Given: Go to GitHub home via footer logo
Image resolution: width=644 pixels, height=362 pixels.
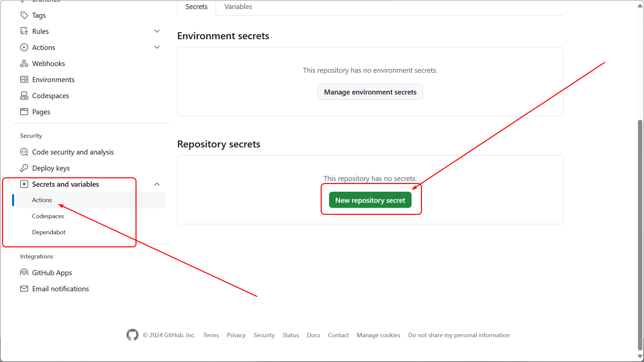Looking at the screenshot, I should (x=132, y=335).
